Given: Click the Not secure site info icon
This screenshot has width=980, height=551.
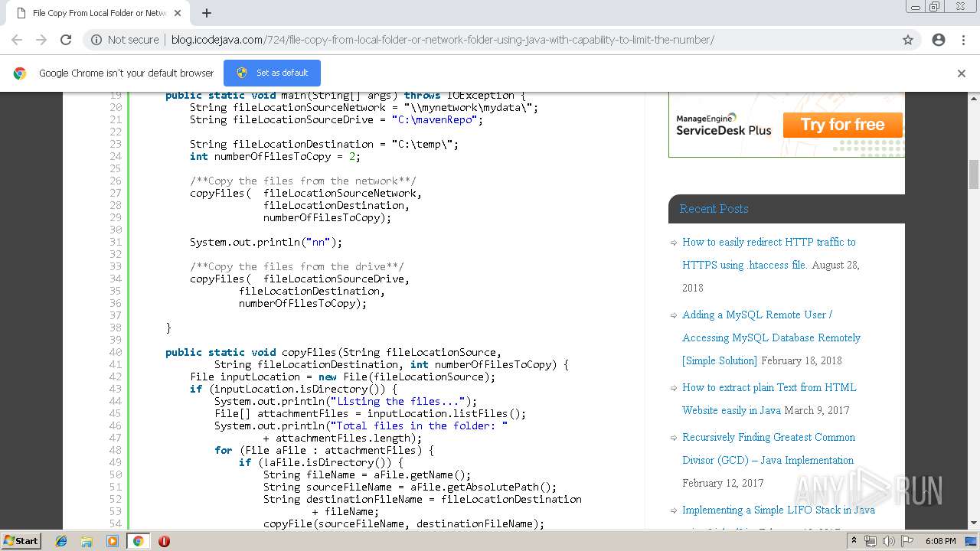Looking at the screenshot, I should [x=96, y=40].
